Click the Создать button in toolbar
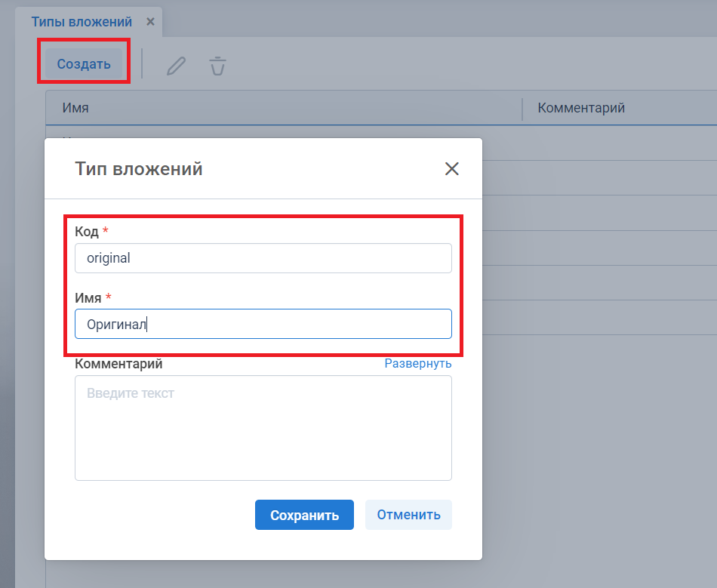 click(x=84, y=64)
